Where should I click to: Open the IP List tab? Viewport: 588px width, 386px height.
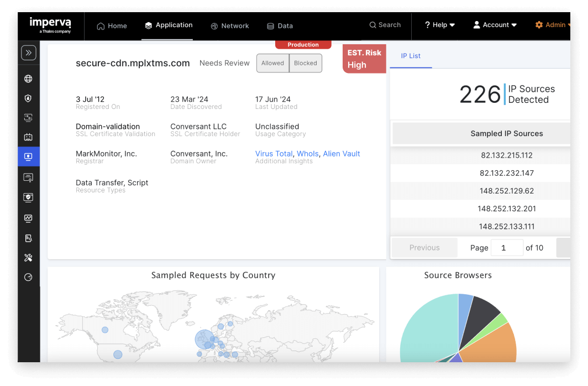pyautogui.click(x=410, y=56)
